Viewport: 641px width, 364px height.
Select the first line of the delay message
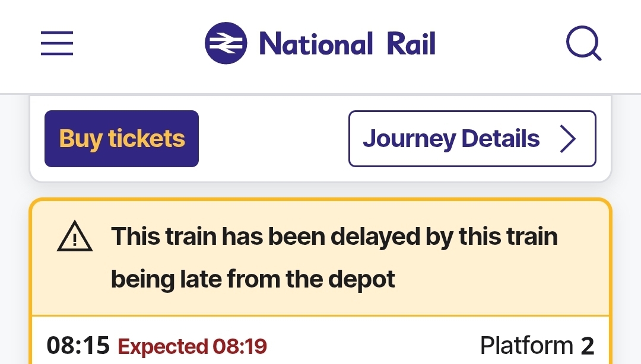point(334,237)
